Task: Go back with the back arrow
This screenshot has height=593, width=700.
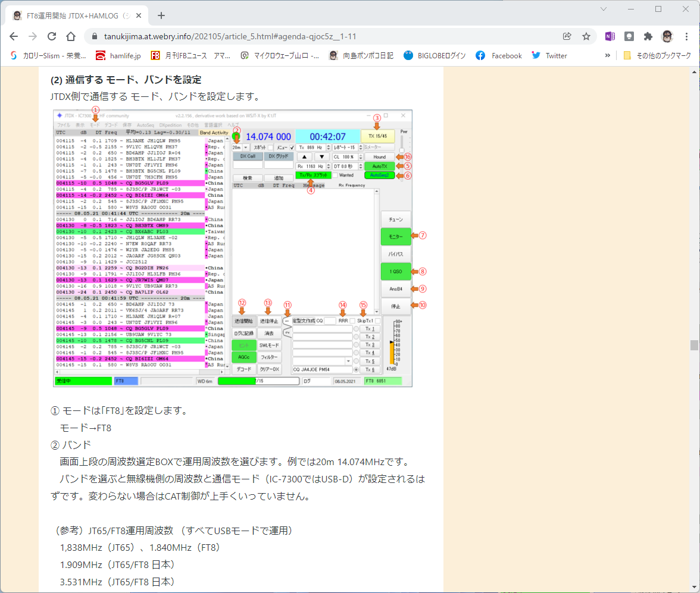Action: [x=14, y=37]
